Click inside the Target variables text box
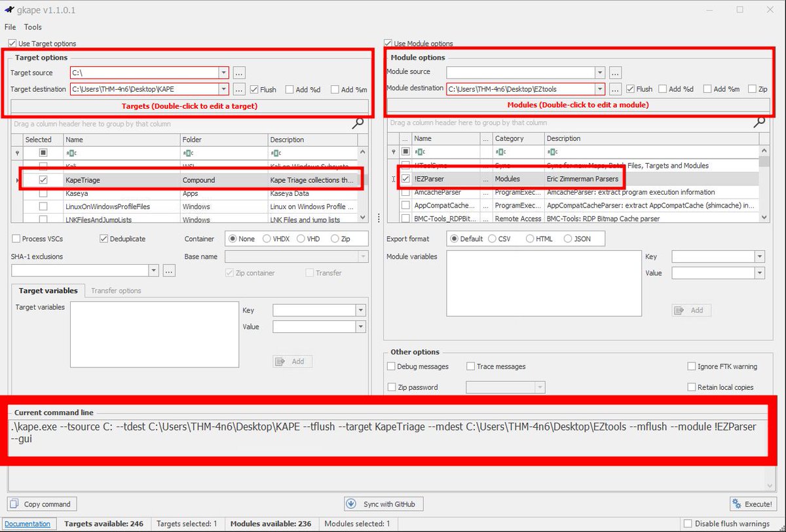786x532 pixels. [154, 336]
